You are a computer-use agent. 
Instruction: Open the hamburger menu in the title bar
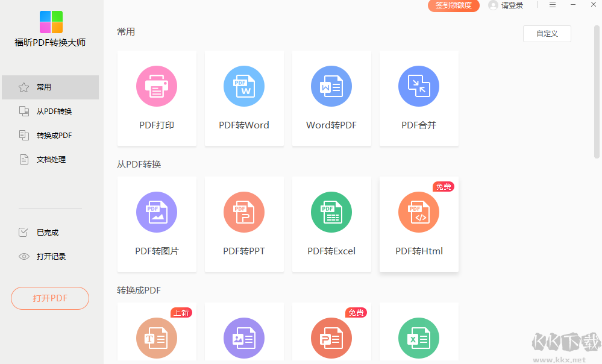click(x=553, y=5)
